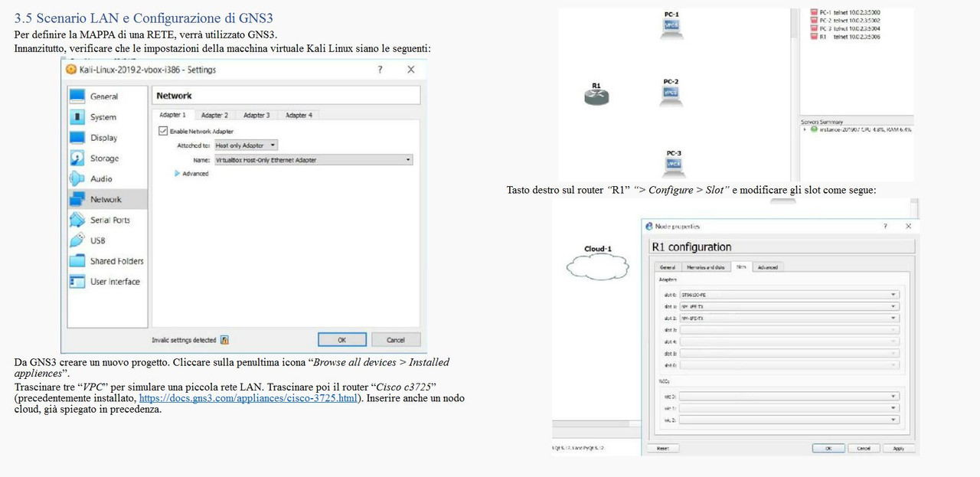Open the slot 1 adapter dropdown

[x=789, y=306]
